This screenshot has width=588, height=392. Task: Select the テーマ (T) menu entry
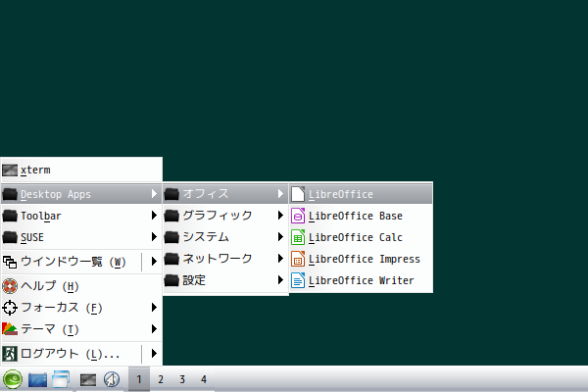(81, 329)
